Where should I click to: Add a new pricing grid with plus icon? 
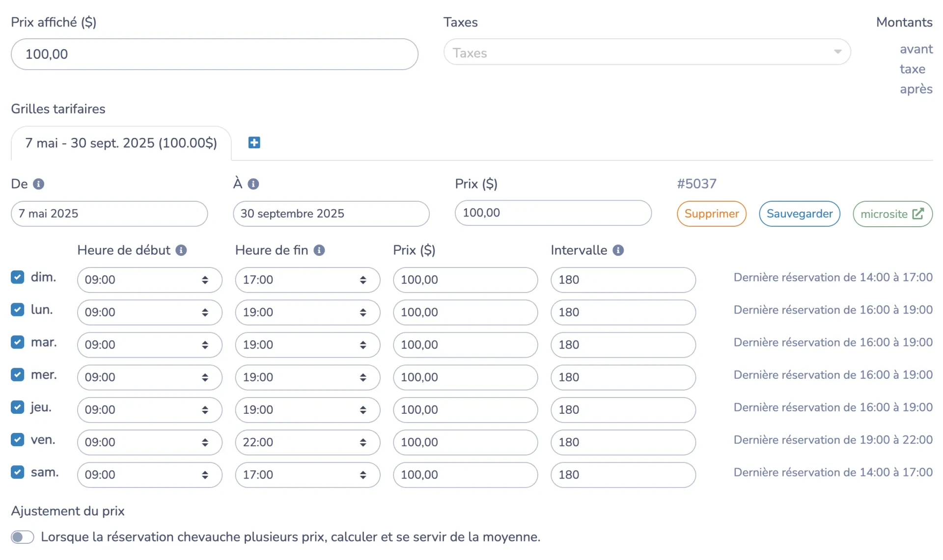[x=254, y=143]
